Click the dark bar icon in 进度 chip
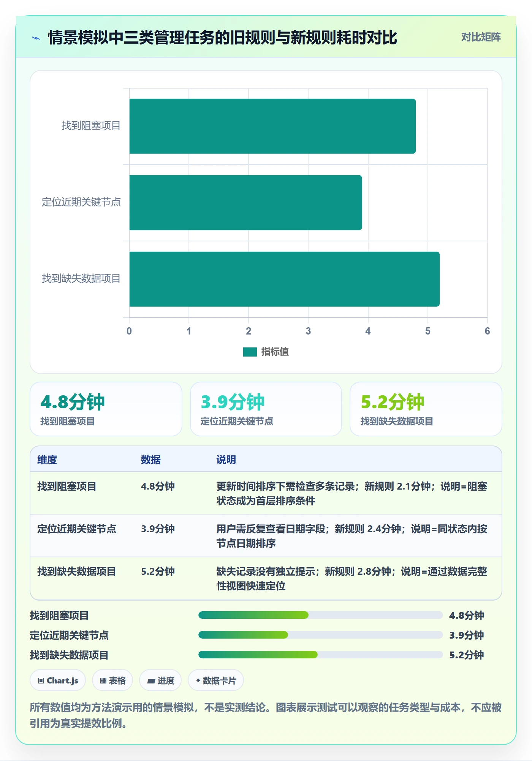The image size is (532, 761). pos(151,681)
